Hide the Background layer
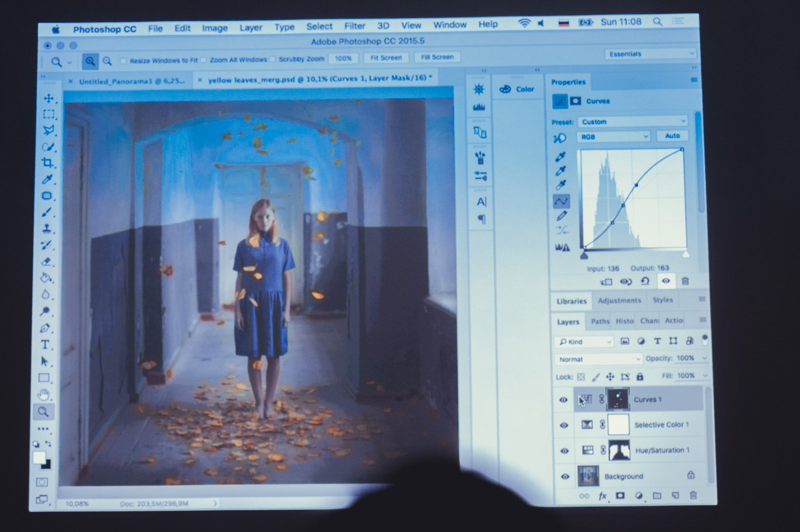Screen dimensions: 800x532 (565, 477)
